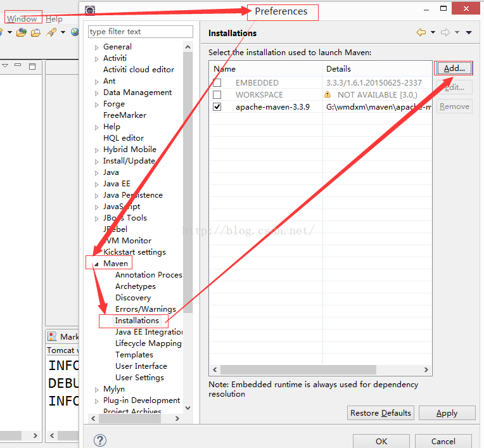Open the dropdown beside the pencil toolbar icon
The width and height of the screenshot is (484, 448).
pos(63,32)
